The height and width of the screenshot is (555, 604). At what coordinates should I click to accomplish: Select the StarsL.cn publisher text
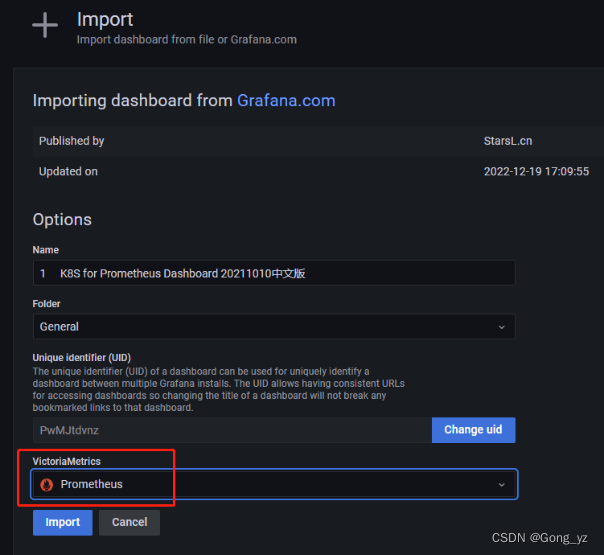pyautogui.click(x=508, y=141)
